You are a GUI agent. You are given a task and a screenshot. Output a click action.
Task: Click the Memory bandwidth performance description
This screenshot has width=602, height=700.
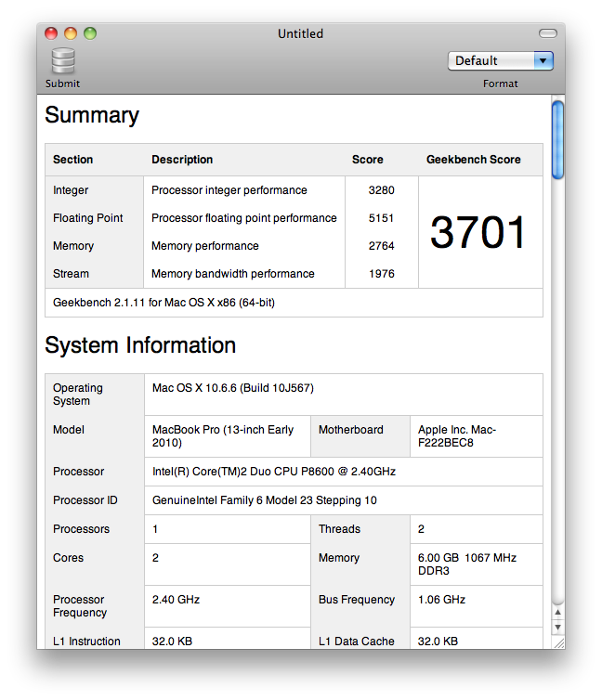232,274
